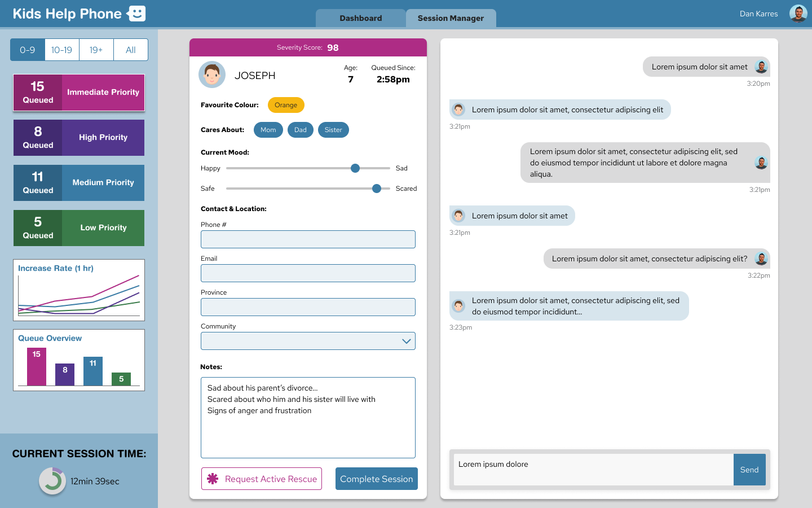Click Joseph's avatar in profile card
812x508 pixels.
point(212,75)
